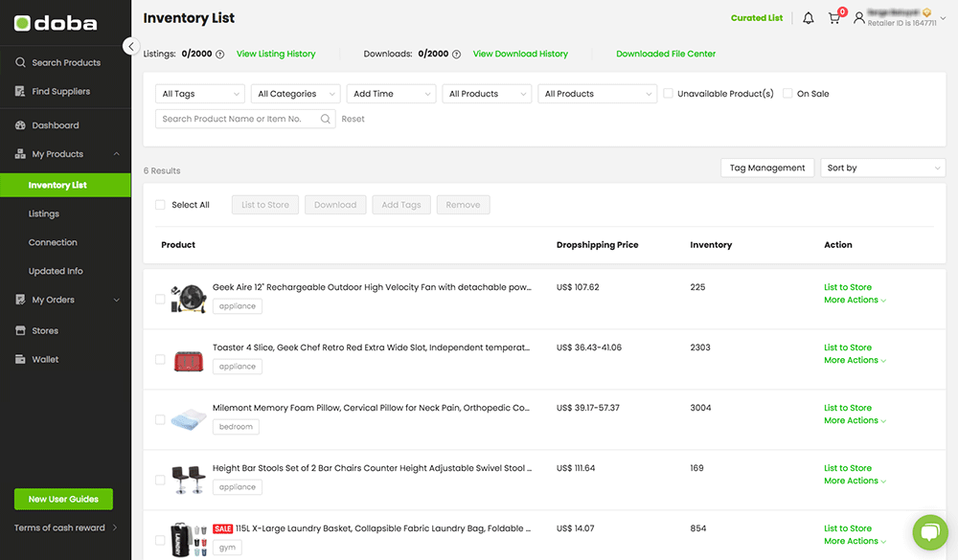This screenshot has height=560, width=958.
Task: Enable the On Sale filter checkbox
Action: (x=787, y=94)
